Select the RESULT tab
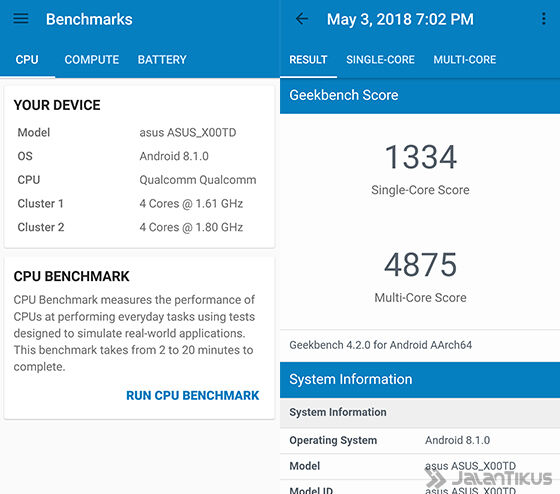 [308, 60]
